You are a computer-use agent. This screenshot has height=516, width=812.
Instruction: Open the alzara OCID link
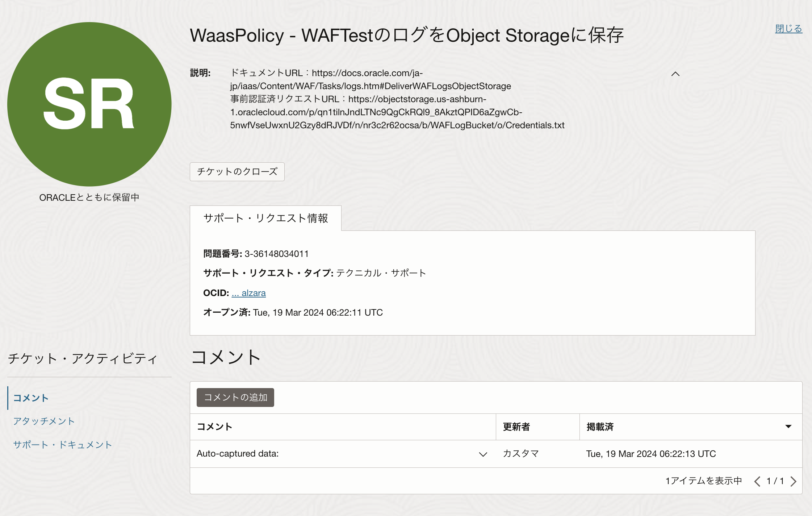(x=249, y=293)
